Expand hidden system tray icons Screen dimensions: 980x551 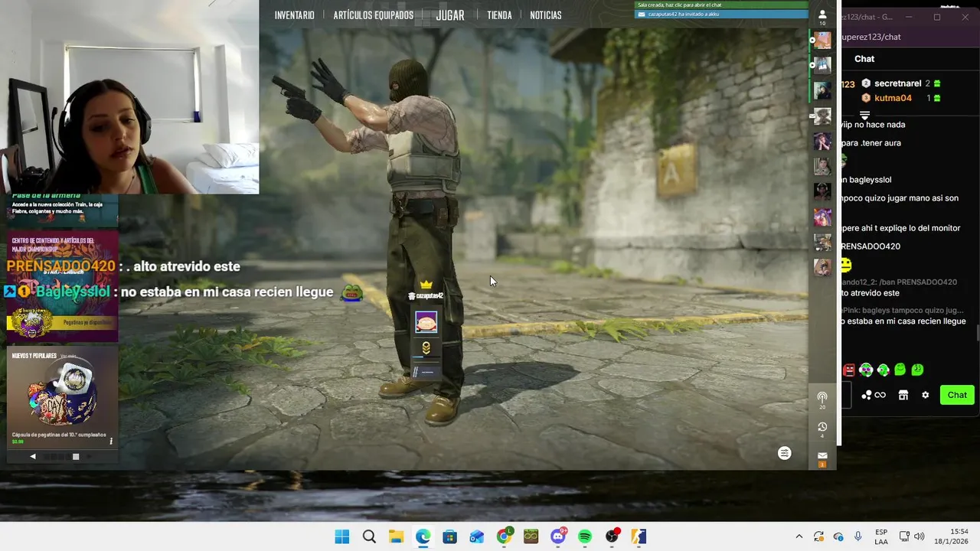click(799, 536)
